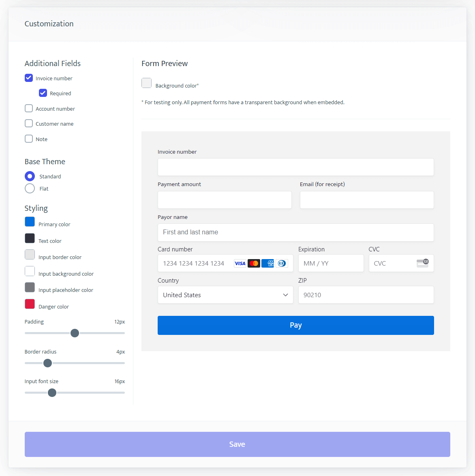Open the Text color swatch

[x=30, y=238]
